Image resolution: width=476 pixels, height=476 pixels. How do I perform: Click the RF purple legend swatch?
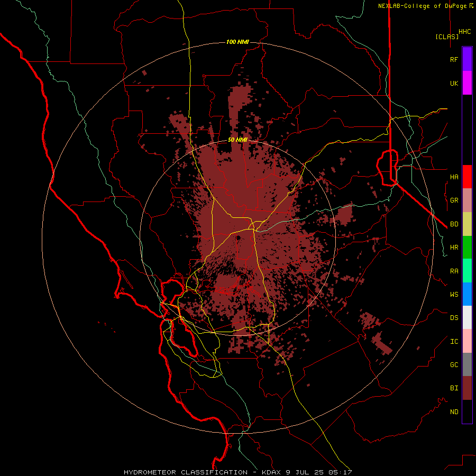pos(467,59)
